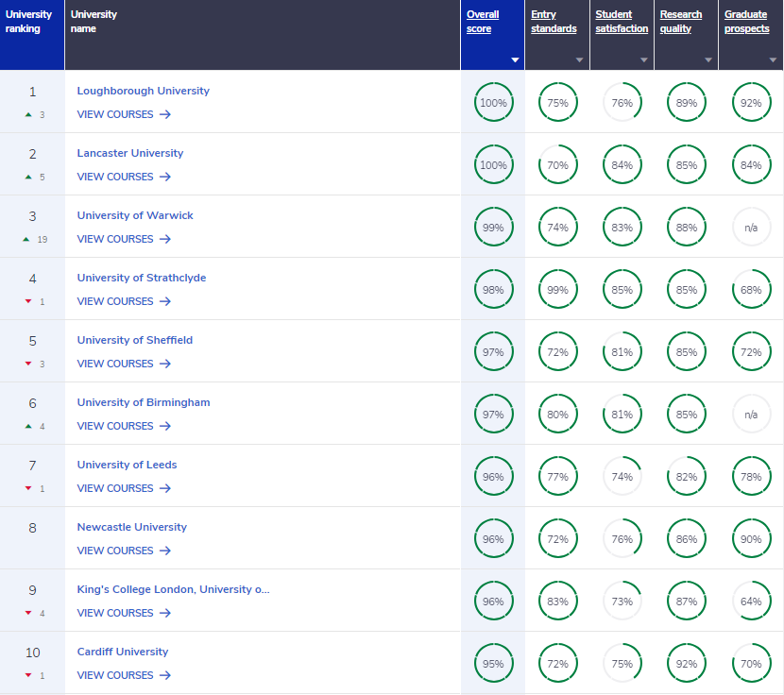Open King's College London page

pos(173,589)
